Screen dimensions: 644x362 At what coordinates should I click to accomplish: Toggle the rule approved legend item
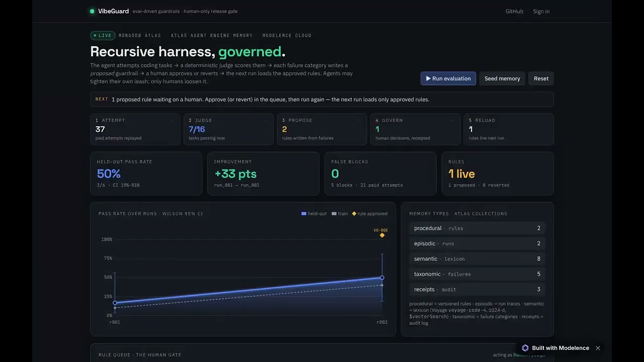[370, 214]
